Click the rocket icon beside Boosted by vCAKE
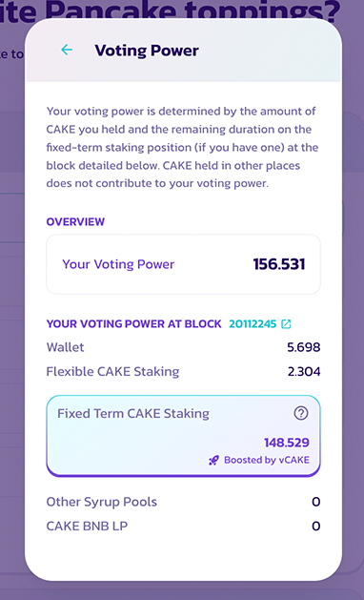 point(213,460)
